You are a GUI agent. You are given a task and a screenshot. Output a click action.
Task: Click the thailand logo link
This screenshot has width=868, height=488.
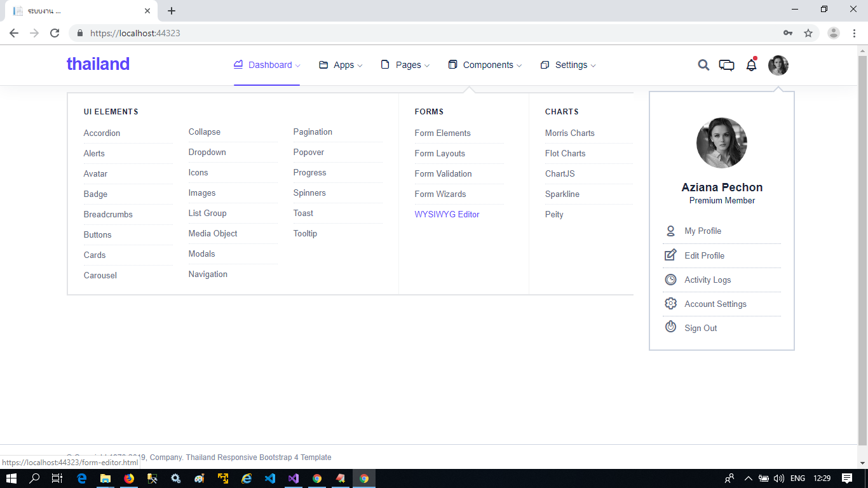(98, 64)
